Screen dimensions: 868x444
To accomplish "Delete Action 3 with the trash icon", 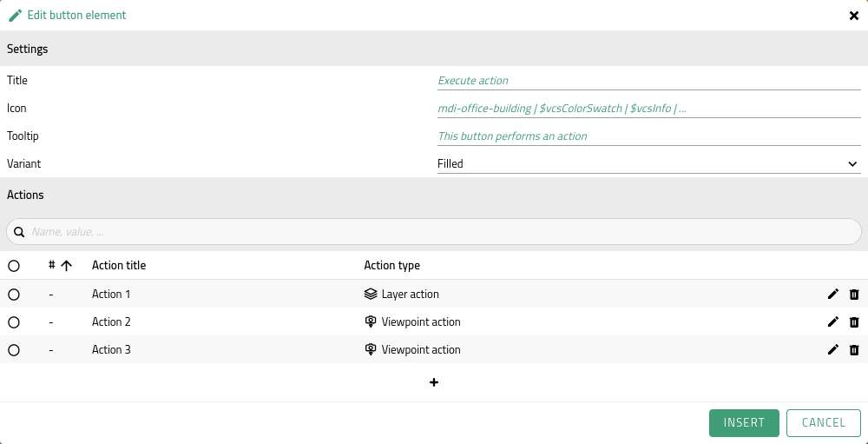I will tap(854, 349).
